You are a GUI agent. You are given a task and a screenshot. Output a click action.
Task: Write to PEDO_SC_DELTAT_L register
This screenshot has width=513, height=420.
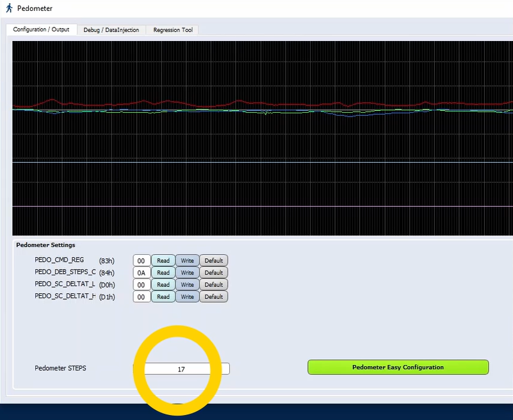pos(187,284)
